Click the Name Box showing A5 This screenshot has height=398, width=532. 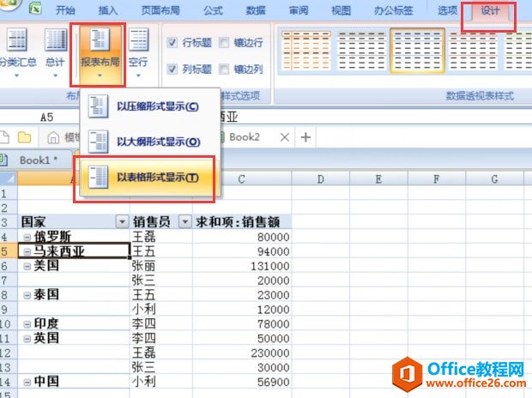pos(47,118)
